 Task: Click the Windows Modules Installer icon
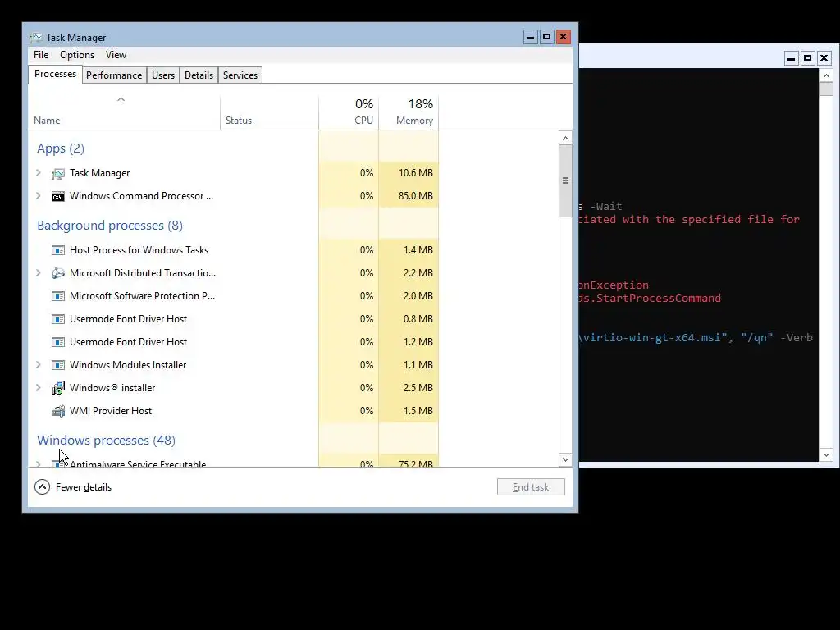[x=58, y=365]
